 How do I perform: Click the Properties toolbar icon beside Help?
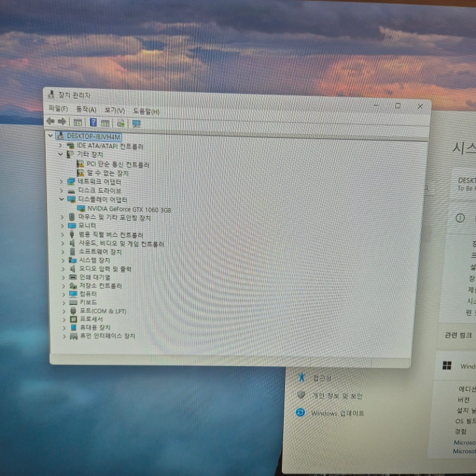(x=106, y=123)
